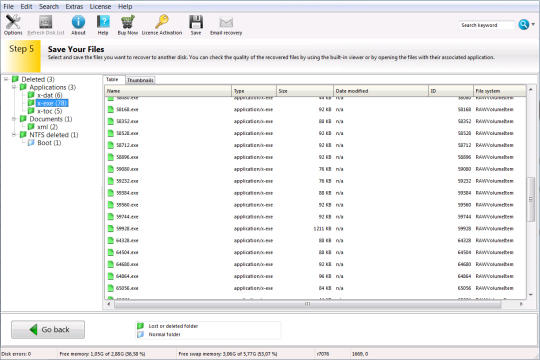Collapse the NTFS deleted tree node
The height and width of the screenshot is (360, 540).
[x=14, y=135]
